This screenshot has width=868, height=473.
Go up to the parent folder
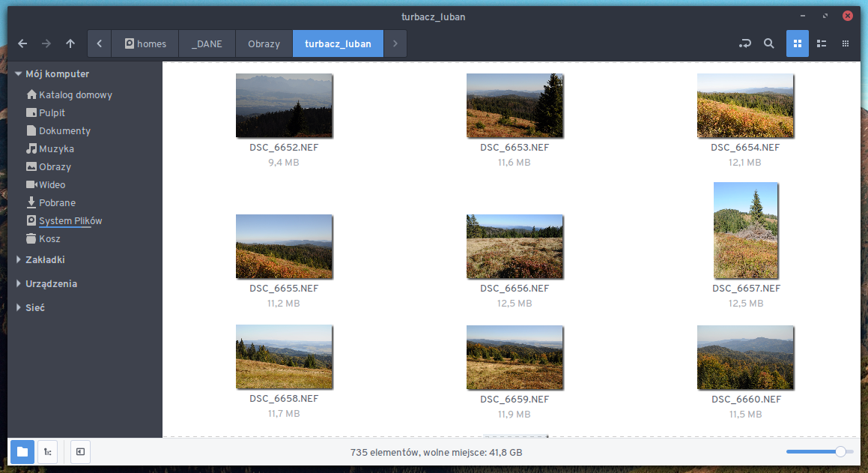click(x=70, y=43)
